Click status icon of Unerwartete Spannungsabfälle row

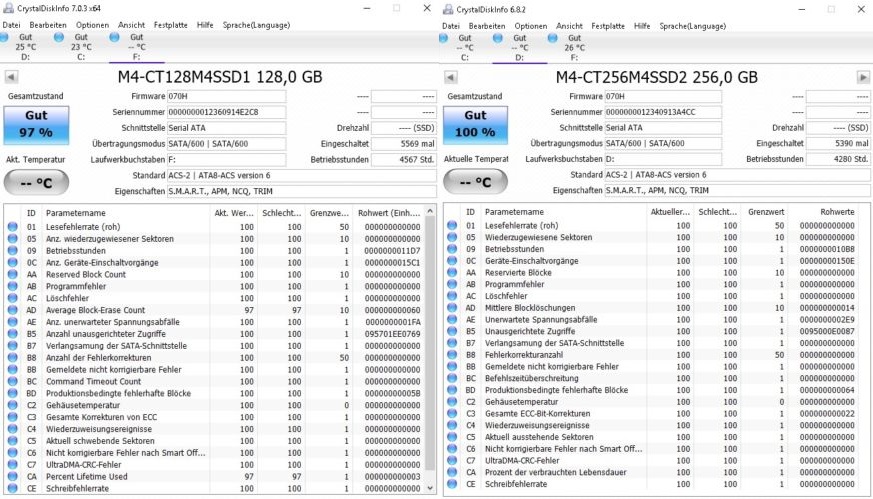click(x=452, y=320)
